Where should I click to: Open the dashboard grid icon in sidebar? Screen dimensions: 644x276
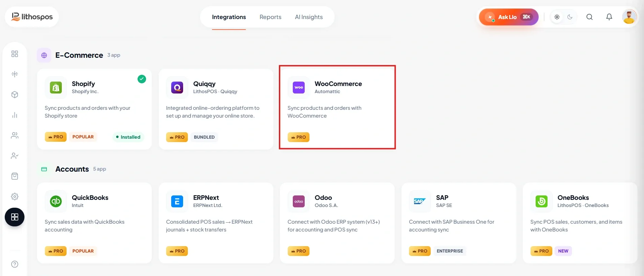point(15,54)
